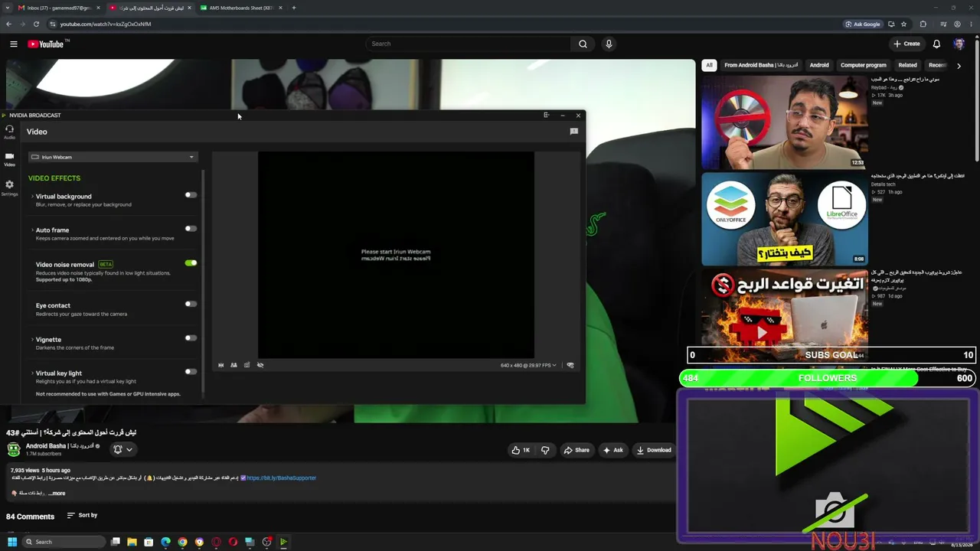Select the Android filter chip
Screen dimensions: 980x551
(819, 65)
